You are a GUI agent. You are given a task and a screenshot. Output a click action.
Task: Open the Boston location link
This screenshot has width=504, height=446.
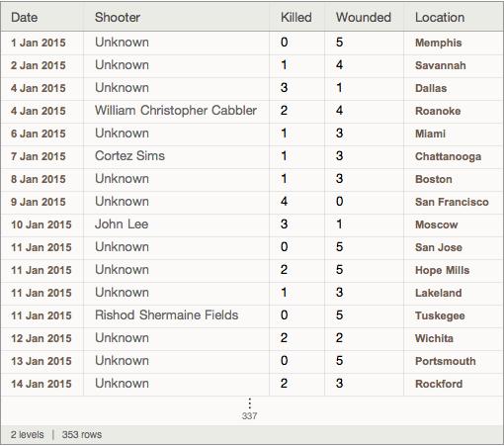pyautogui.click(x=434, y=179)
